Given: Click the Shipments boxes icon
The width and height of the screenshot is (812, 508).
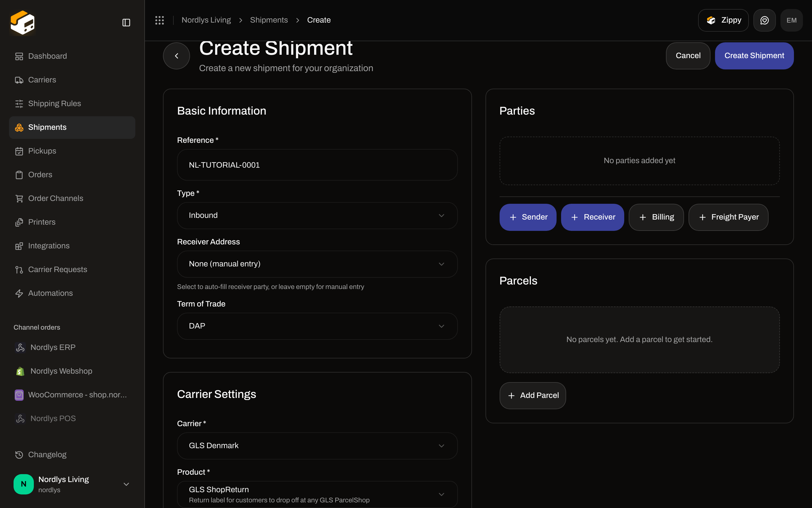Looking at the screenshot, I should point(19,127).
